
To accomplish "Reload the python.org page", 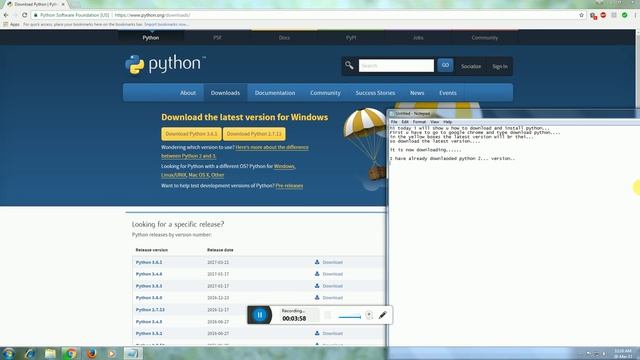I will click(24, 15).
